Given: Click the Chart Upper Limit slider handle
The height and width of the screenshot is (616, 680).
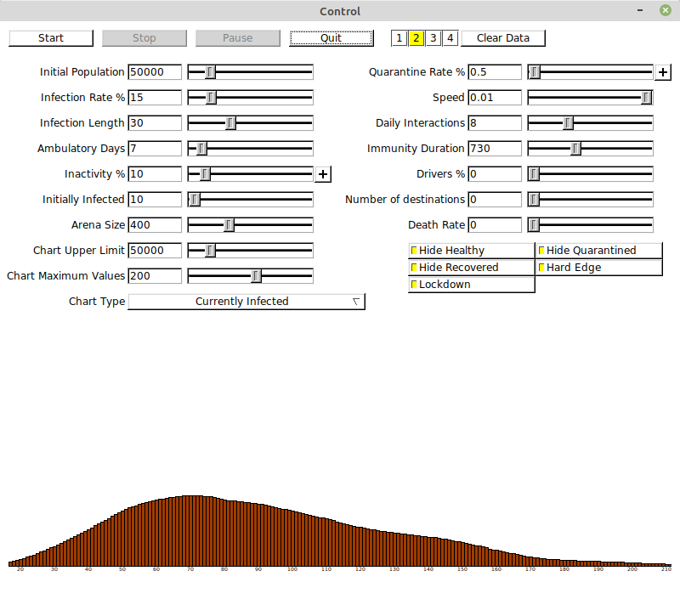Looking at the screenshot, I should (x=210, y=251).
